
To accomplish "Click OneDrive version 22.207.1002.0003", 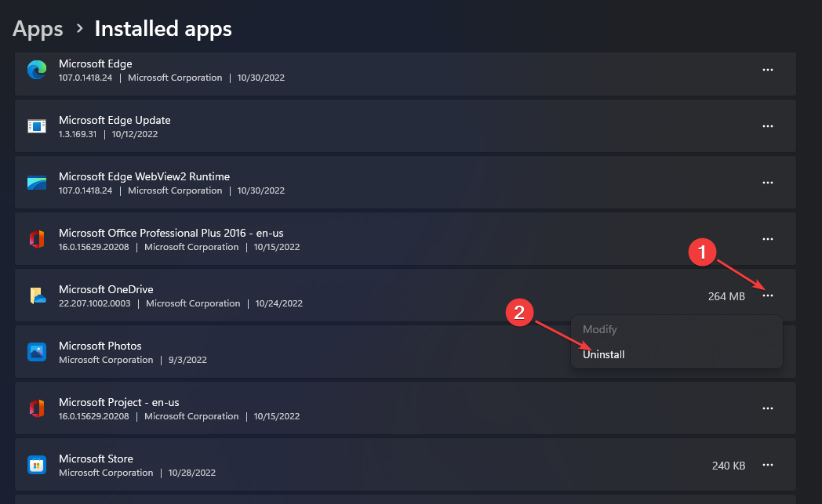I will [x=94, y=304].
